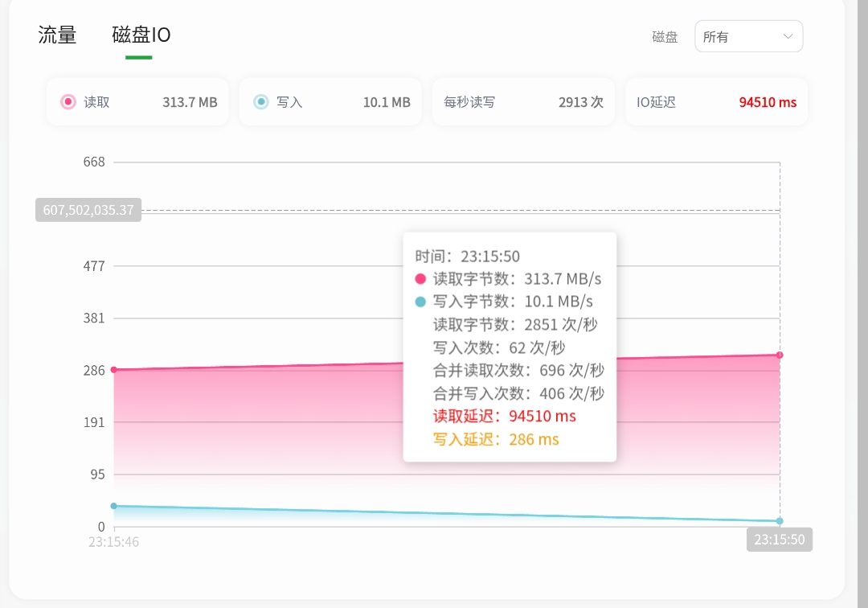The width and height of the screenshot is (868, 608).
Task: Open the 所有 disk dropdown
Action: coord(748,36)
